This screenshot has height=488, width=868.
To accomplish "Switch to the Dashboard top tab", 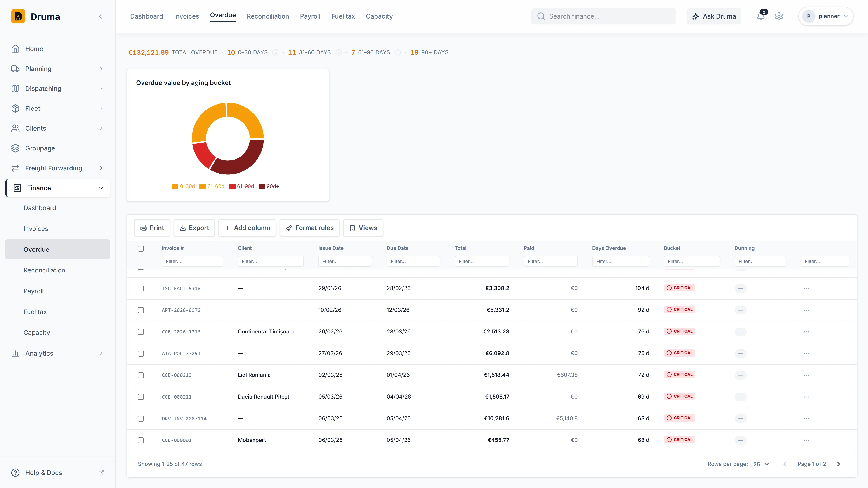I will (146, 16).
